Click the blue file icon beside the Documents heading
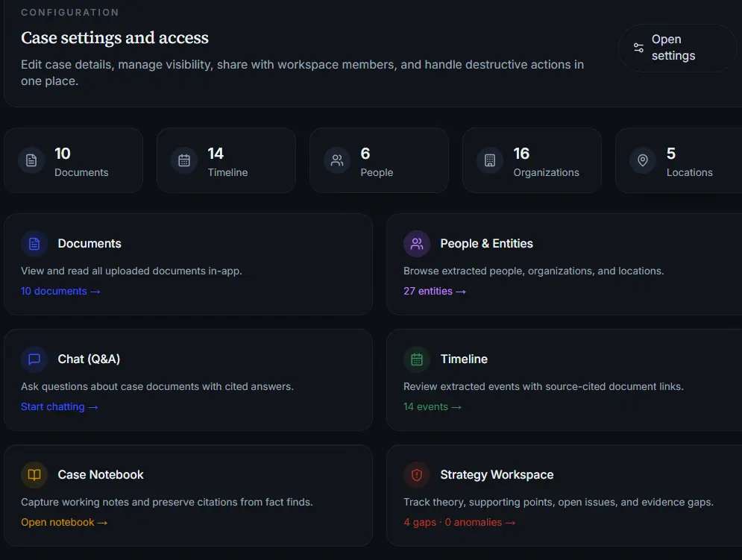 34,244
